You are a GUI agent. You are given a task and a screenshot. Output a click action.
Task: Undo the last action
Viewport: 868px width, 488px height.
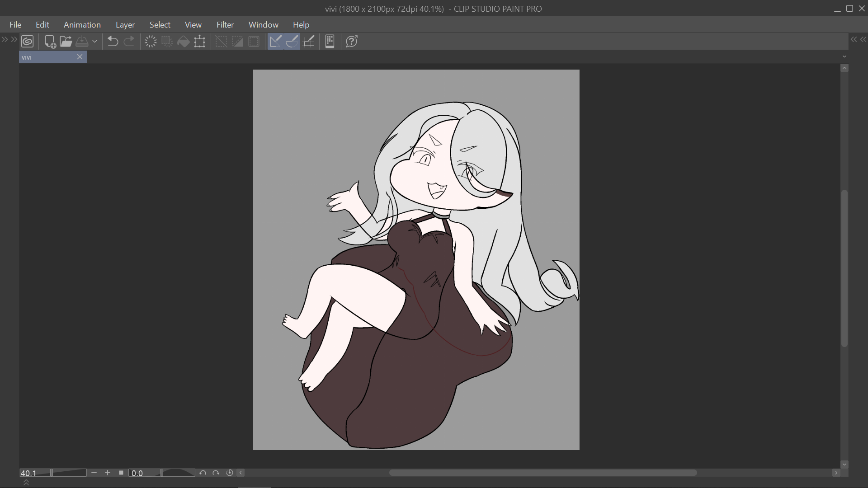(x=113, y=42)
